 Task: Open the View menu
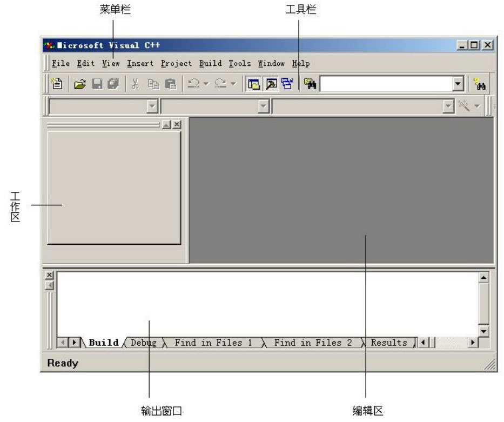(111, 64)
